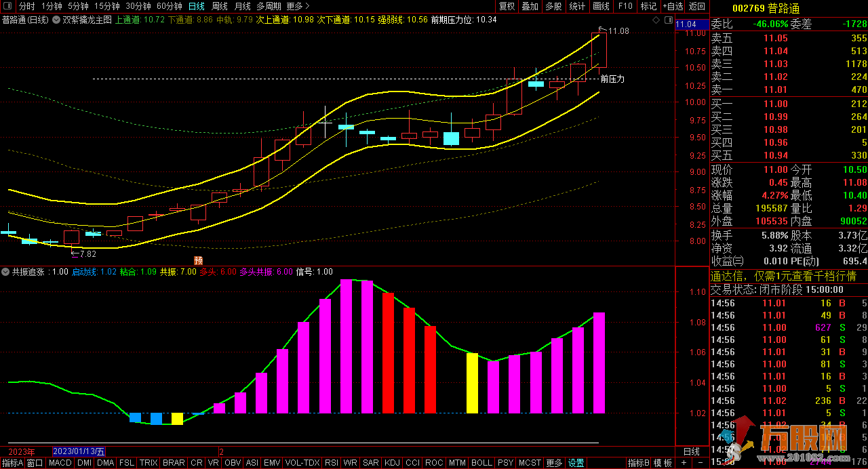Click the plus zoom-in icon
This screenshot has width=868, height=469.
pyautogui.click(x=683, y=463)
